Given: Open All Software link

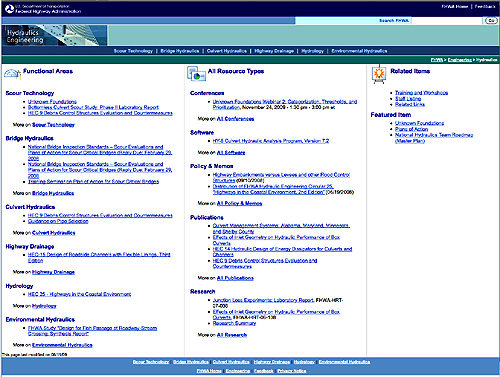Looking at the screenshot, I should 231,153.
